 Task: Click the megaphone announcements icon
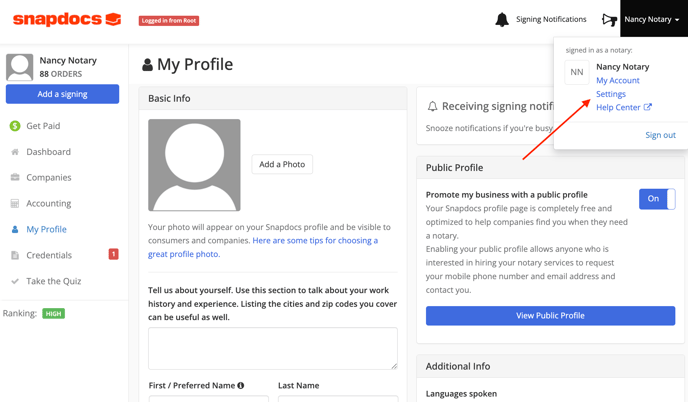[x=609, y=19]
